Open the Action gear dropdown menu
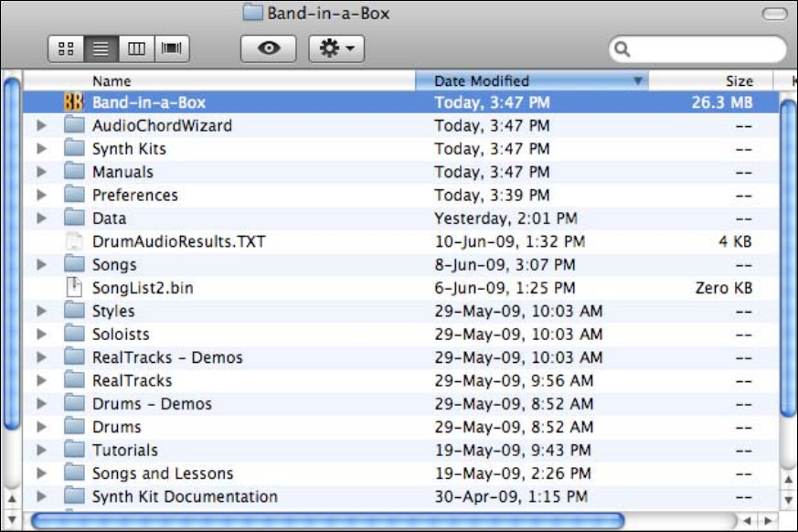This screenshot has width=798, height=532. [x=336, y=49]
